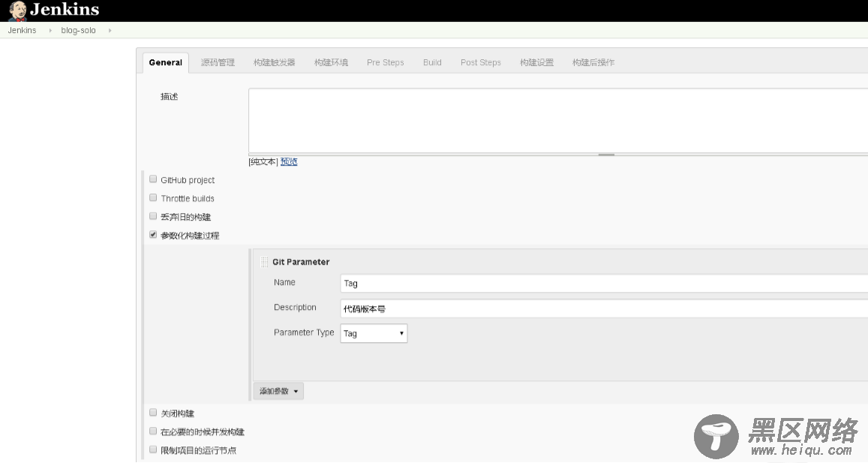This screenshot has height=463, width=868.
Task: Switch to the Pre Steps tab
Action: [x=386, y=62]
